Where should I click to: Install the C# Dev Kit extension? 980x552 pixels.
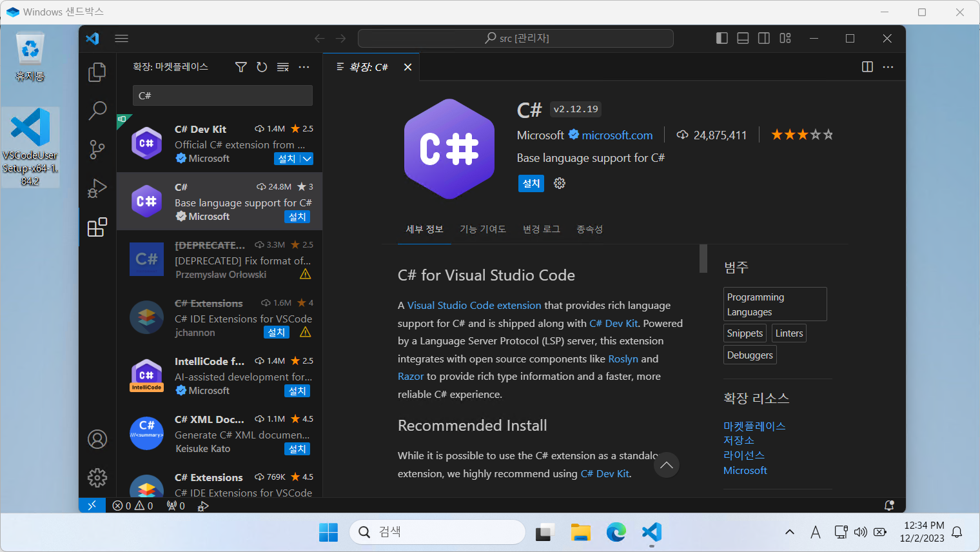[287, 159]
